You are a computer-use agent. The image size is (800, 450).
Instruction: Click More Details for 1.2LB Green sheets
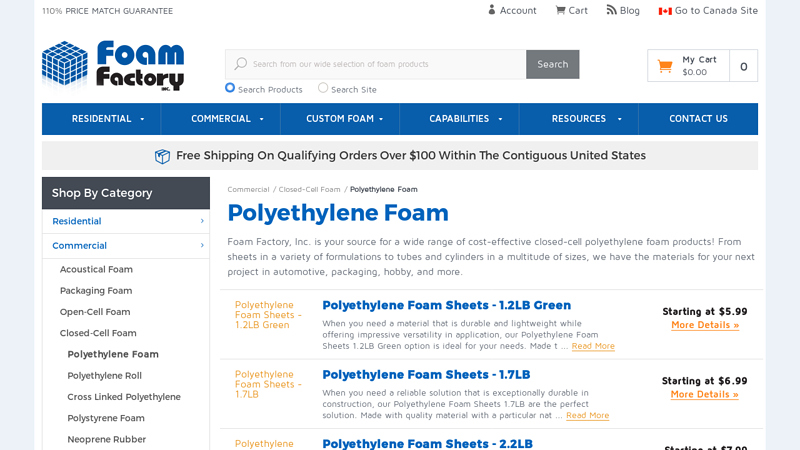tap(705, 325)
